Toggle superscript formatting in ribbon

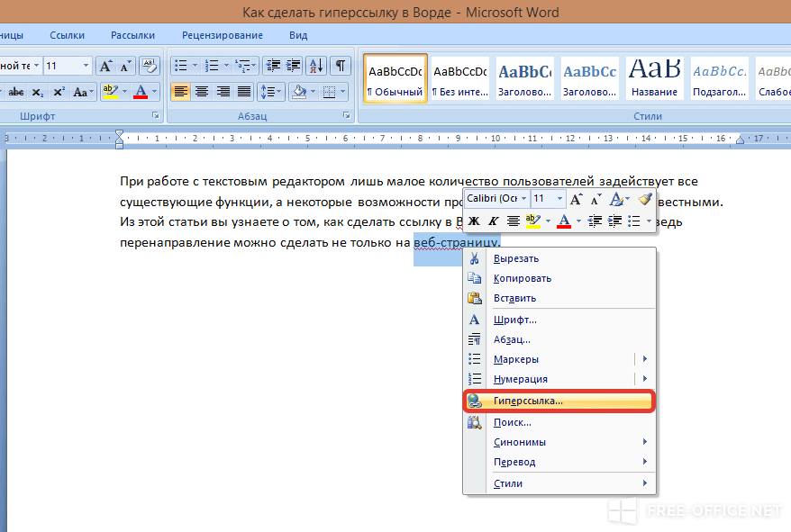59,93
